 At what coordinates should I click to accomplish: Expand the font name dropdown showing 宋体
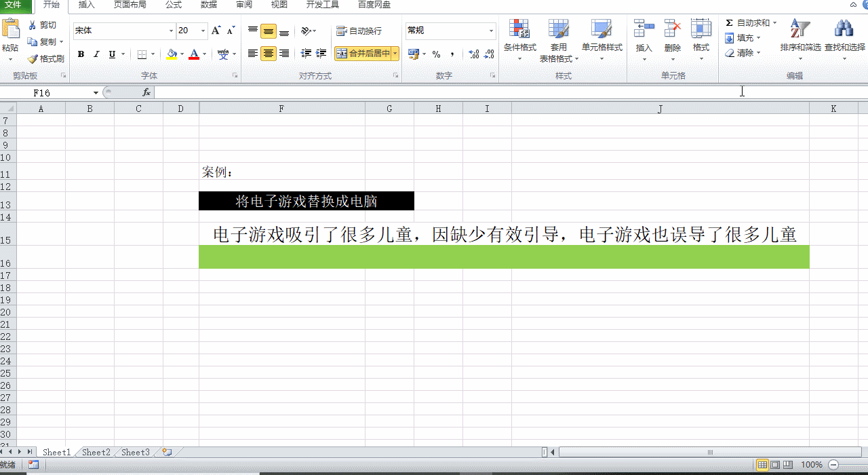[x=171, y=31]
